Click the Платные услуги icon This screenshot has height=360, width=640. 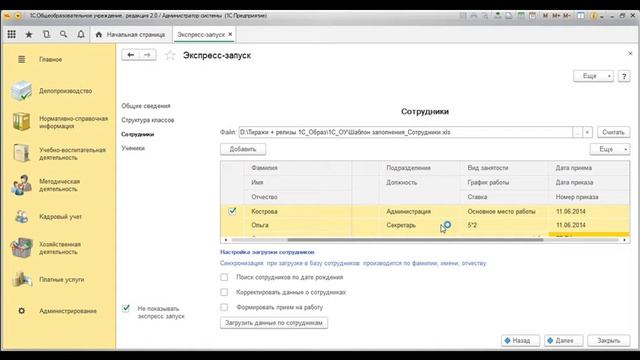(22, 279)
